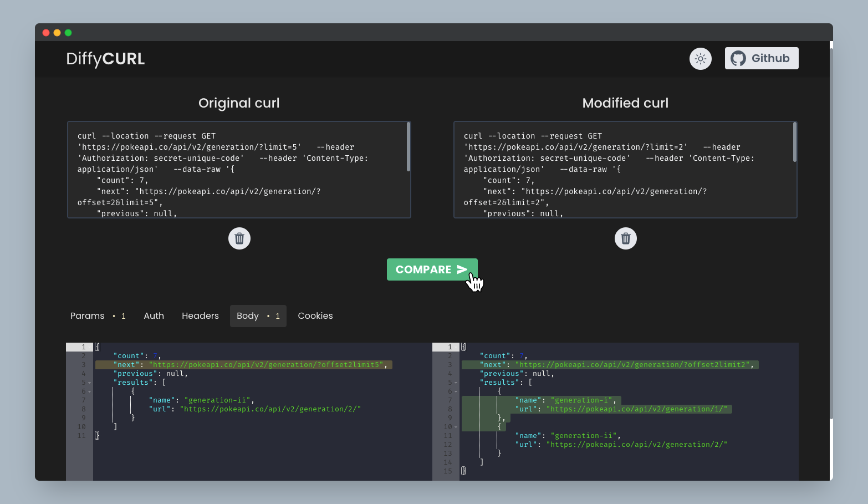The width and height of the screenshot is (868, 504).
Task: Clear the Modified curl with its trash icon
Action: pos(626,238)
